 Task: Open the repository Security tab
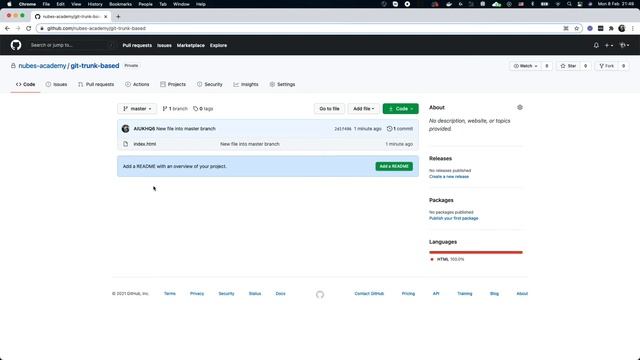click(210, 84)
